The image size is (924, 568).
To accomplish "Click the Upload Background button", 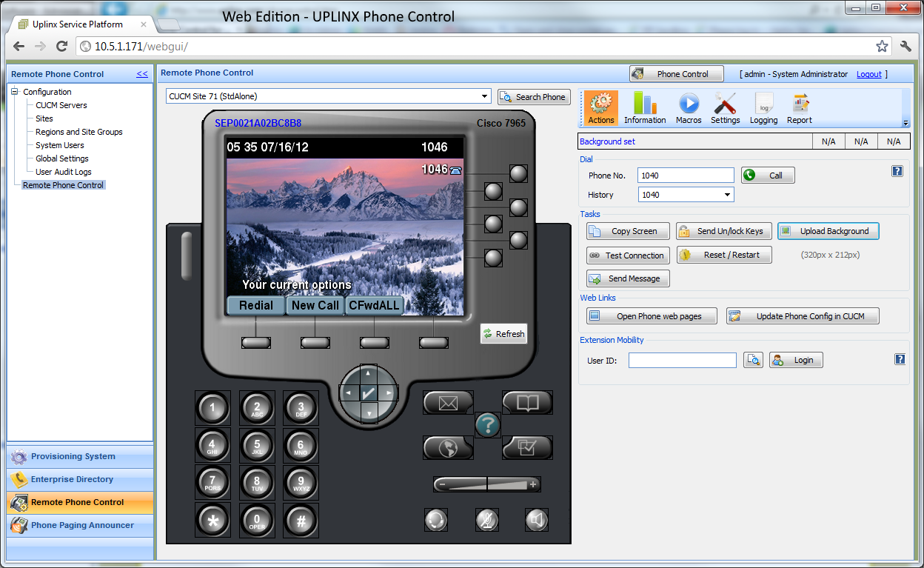I will [x=828, y=231].
